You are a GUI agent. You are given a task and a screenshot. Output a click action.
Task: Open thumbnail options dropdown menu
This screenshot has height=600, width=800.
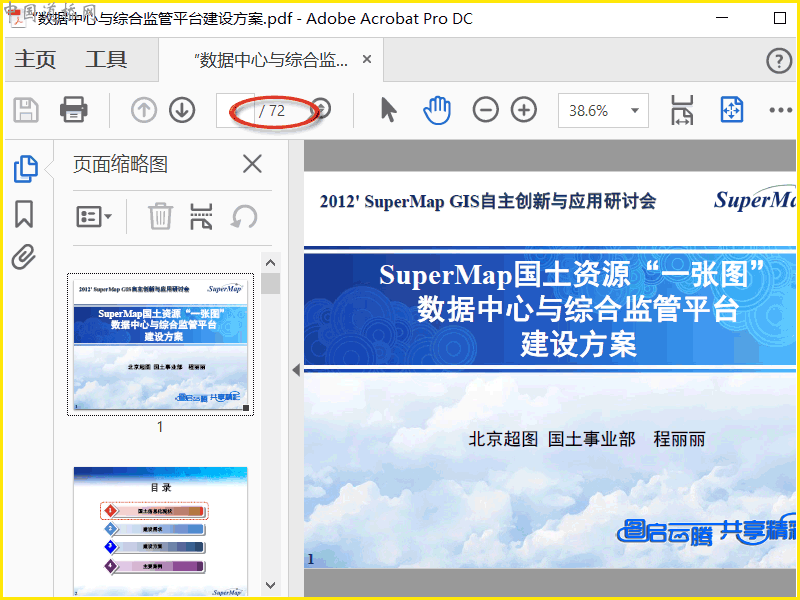94,217
